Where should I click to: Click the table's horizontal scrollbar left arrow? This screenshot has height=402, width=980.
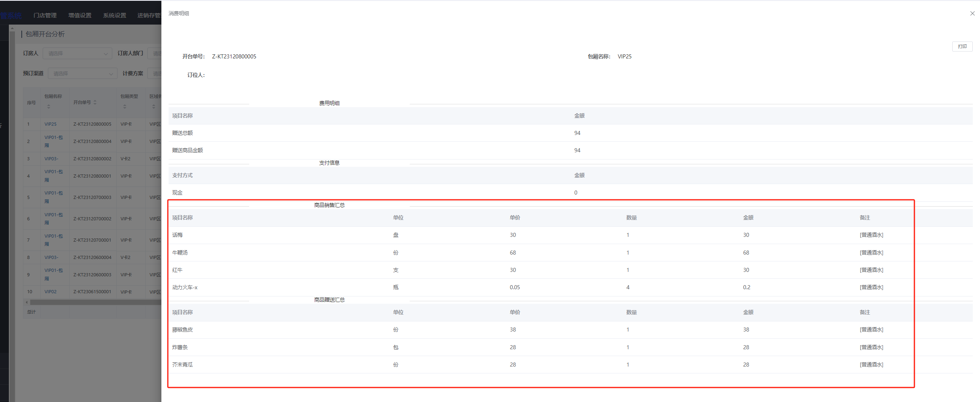[27, 302]
